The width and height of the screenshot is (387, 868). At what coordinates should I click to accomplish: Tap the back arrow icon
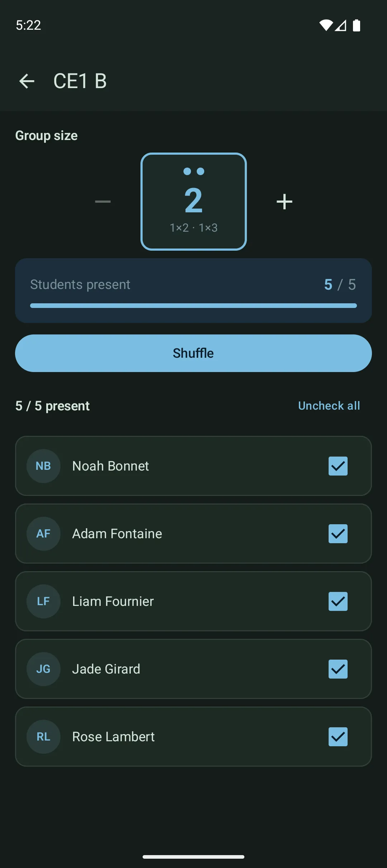pos(27,81)
